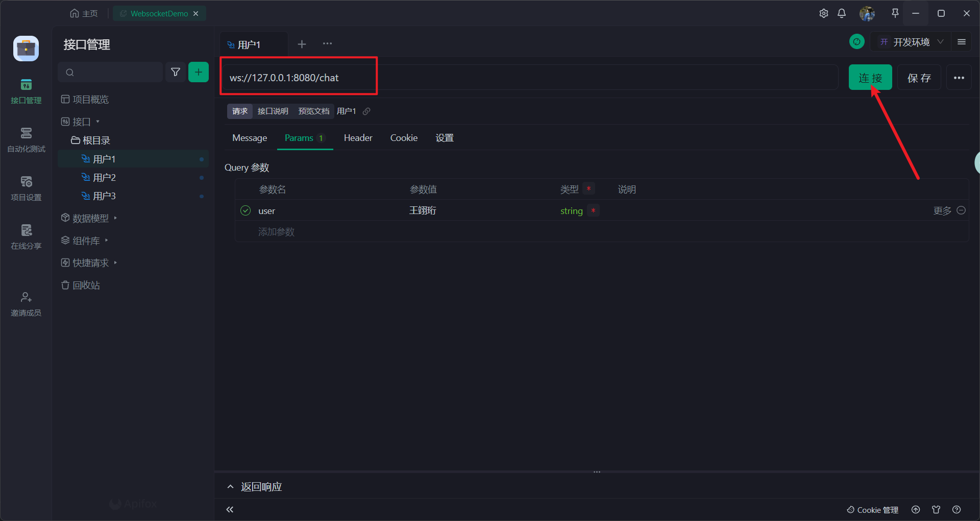Select 根目录 folder
Image resolution: width=980 pixels, height=521 pixels.
pyautogui.click(x=91, y=140)
